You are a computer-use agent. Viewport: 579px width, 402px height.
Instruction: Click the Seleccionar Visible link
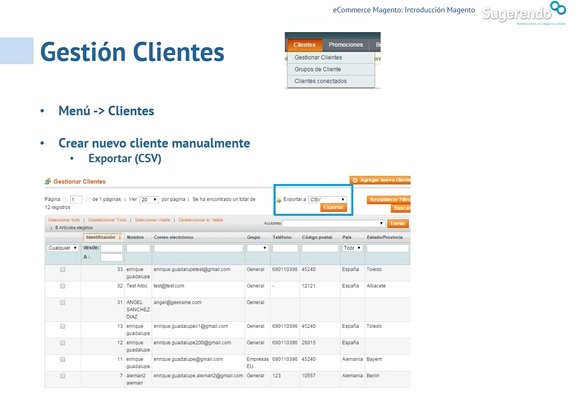[152, 220]
